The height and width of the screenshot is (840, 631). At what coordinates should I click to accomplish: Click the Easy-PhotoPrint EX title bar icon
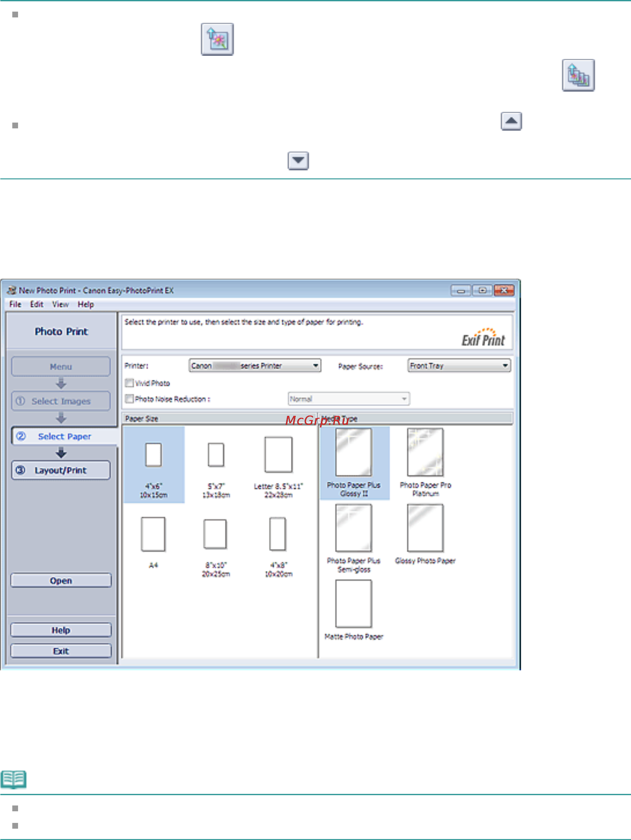point(12,291)
